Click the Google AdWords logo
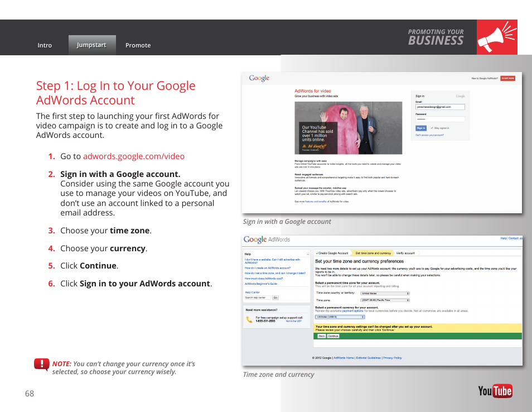The height and width of the screenshot is (412, 532). tap(267, 239)
